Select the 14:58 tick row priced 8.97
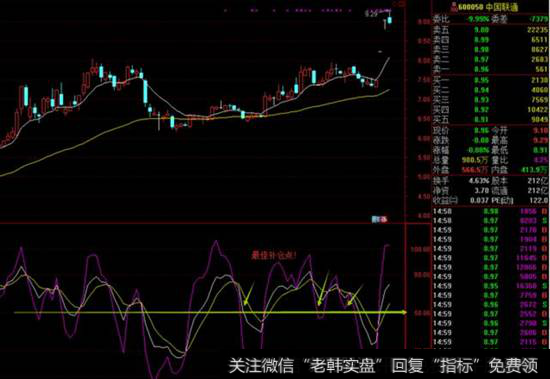Image resolution: width=550 pixels, height=379 pixels. click(490, 221)
